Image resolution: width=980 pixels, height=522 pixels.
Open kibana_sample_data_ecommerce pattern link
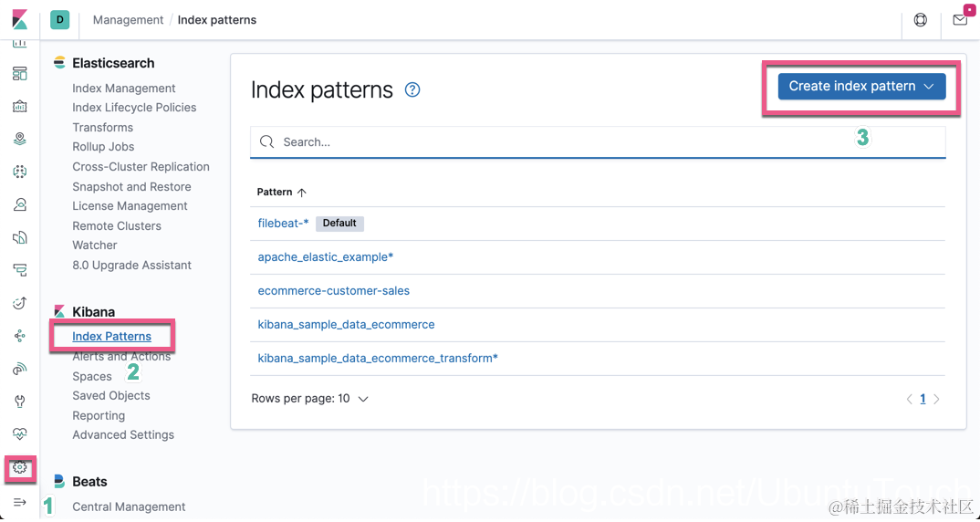pos(346,325)
